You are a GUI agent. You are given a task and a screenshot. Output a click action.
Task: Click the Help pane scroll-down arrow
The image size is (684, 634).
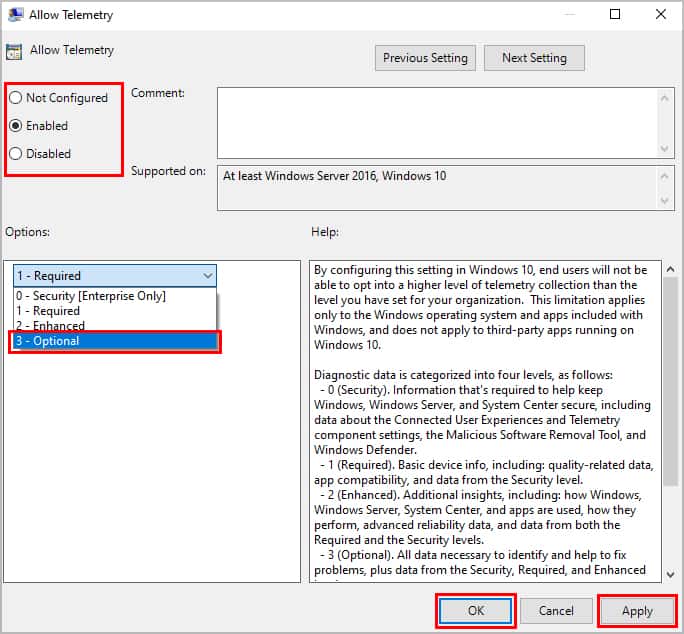click(x=670, y=575)
